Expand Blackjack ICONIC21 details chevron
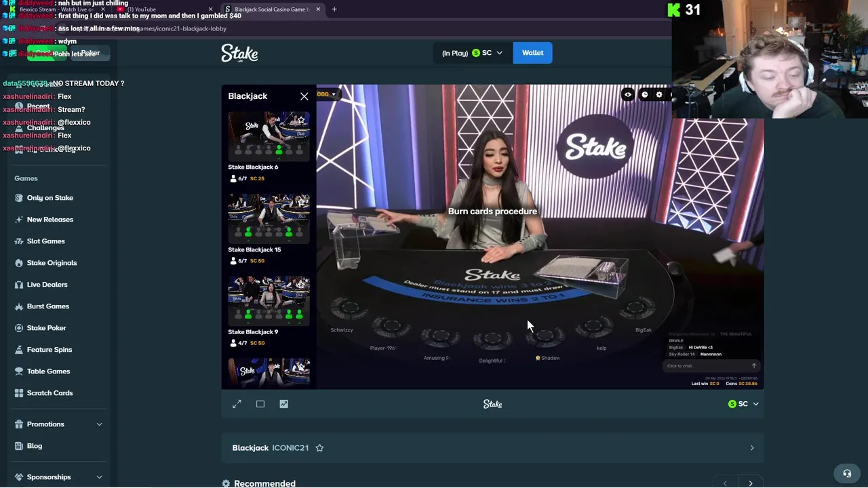The image size is (868, 488). point(751,448)
